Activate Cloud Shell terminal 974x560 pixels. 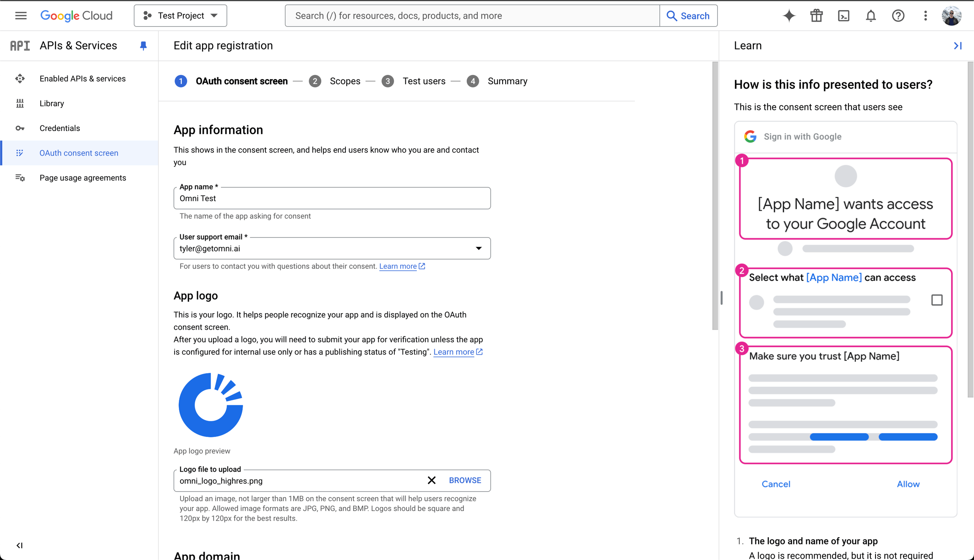[843, 15]
